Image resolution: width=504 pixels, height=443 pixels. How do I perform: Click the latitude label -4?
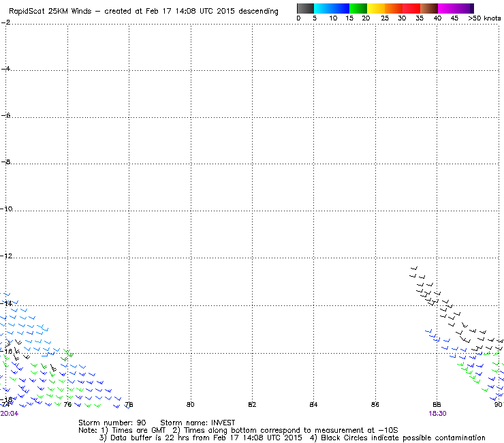point(5,69)
